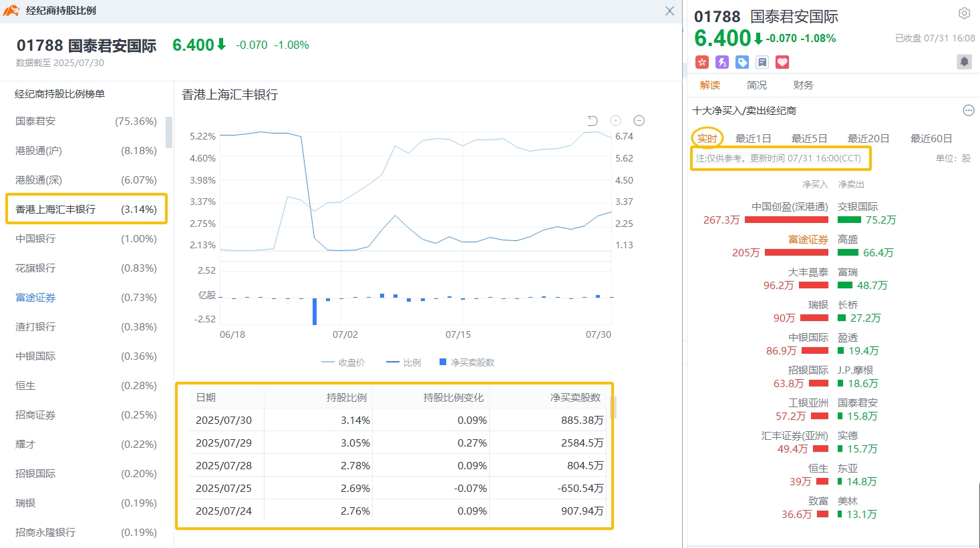Select 花旗银行 in the broker ranking list
This screenshot has width=980, height=548.
(x=86, y=268)
